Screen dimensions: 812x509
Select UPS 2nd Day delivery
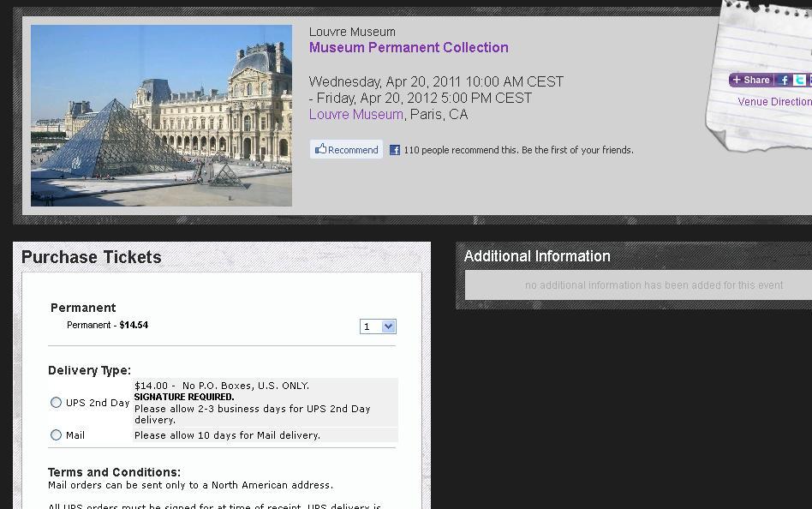click(x=56, y=402)
